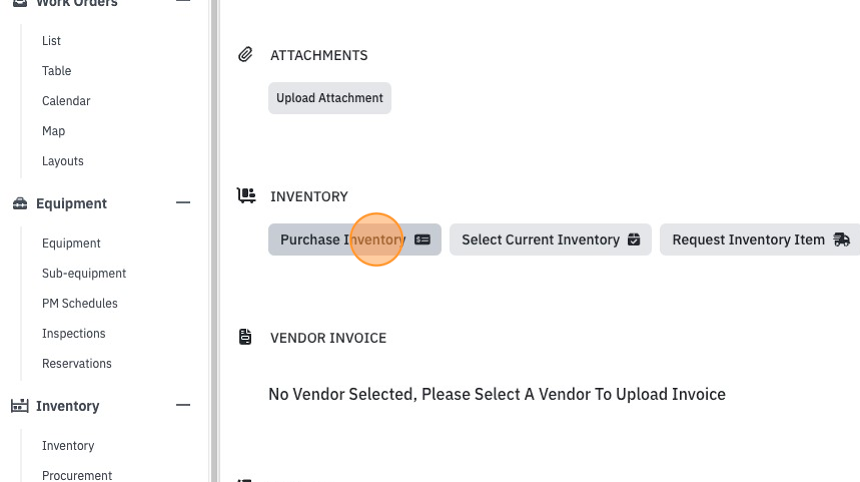Collapse the Work Orders sidebar group

[183, 2]
